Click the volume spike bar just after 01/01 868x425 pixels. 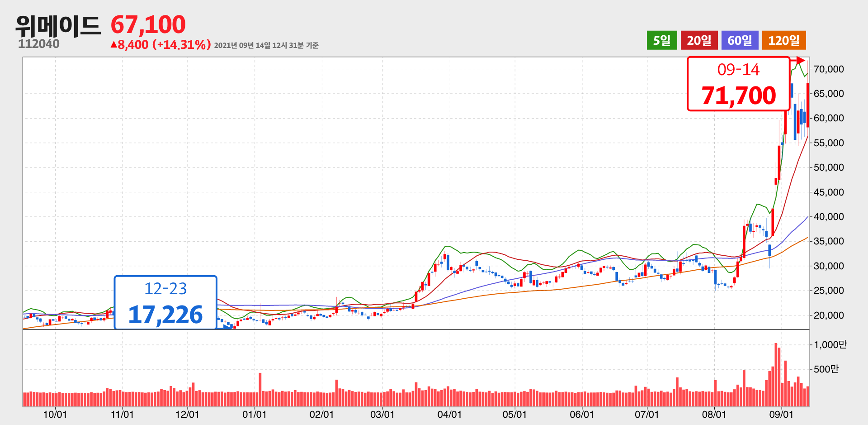coord(260,390)
